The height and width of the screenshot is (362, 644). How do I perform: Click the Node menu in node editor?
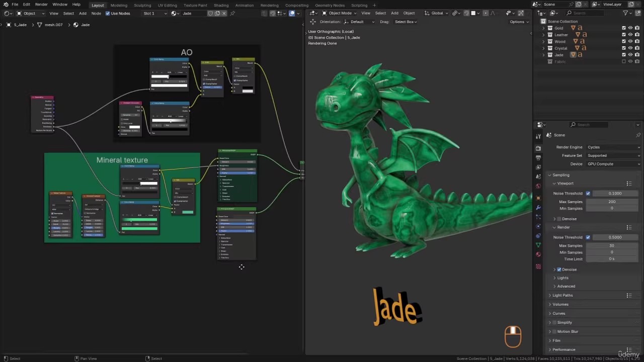96,14
